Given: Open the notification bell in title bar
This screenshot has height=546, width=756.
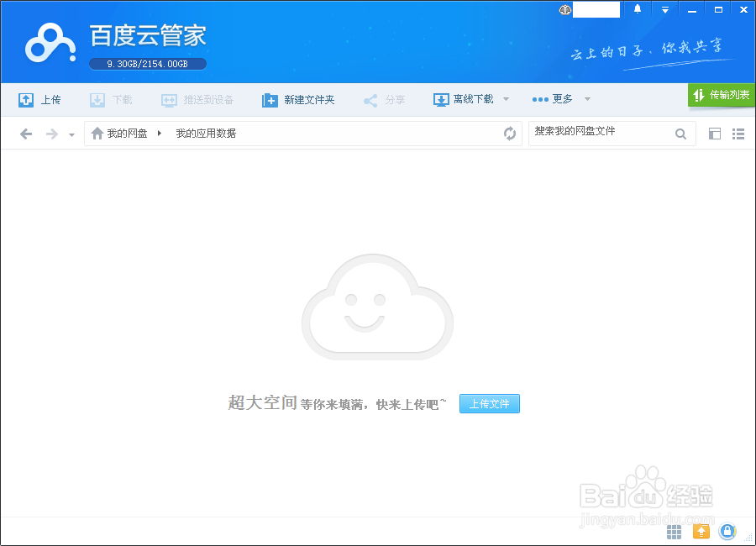Looking at the screenshot, I should pos(636,9).
